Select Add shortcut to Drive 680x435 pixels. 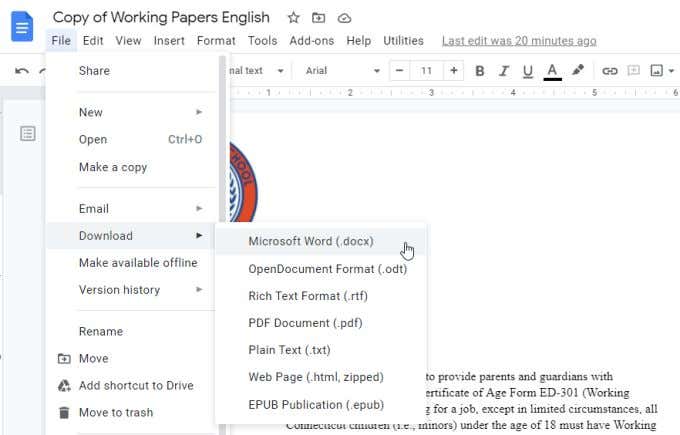click(131, 385)
